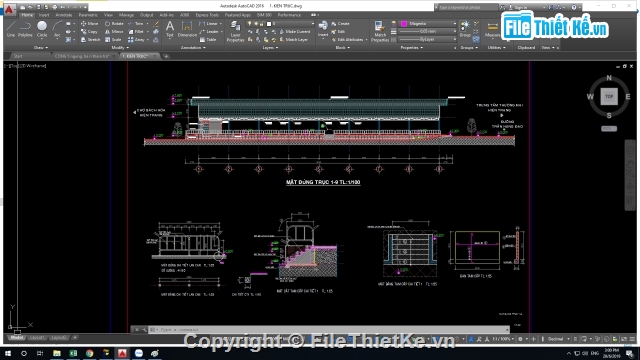
Task: Click the Plot (print) quick access icon
Action: 54,7
